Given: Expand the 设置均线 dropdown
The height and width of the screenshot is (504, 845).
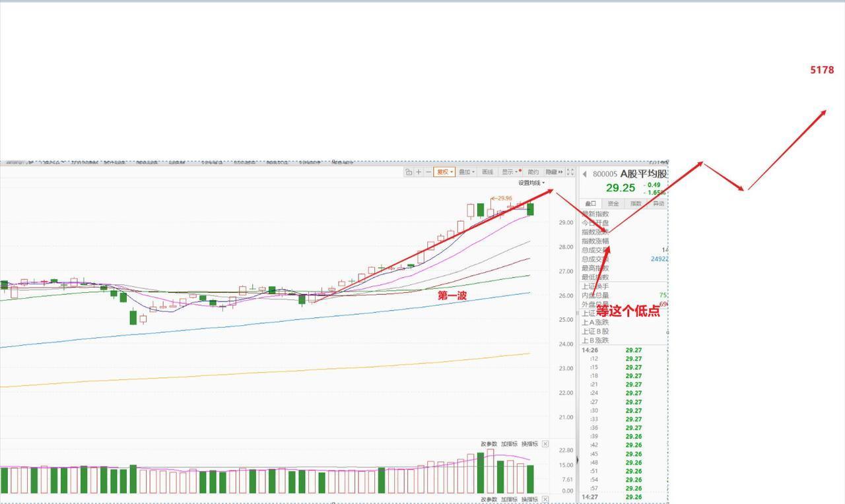Looking at the screenshot, I should [531, 183].
